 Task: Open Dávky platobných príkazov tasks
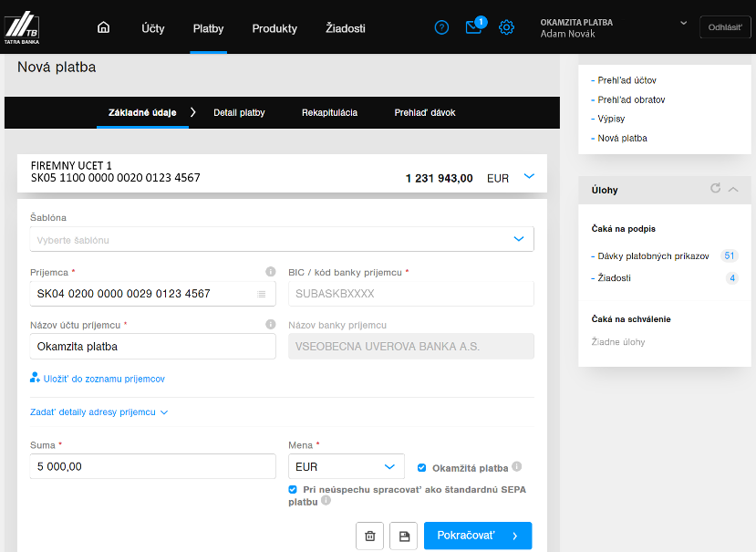(x=653, y=256)
